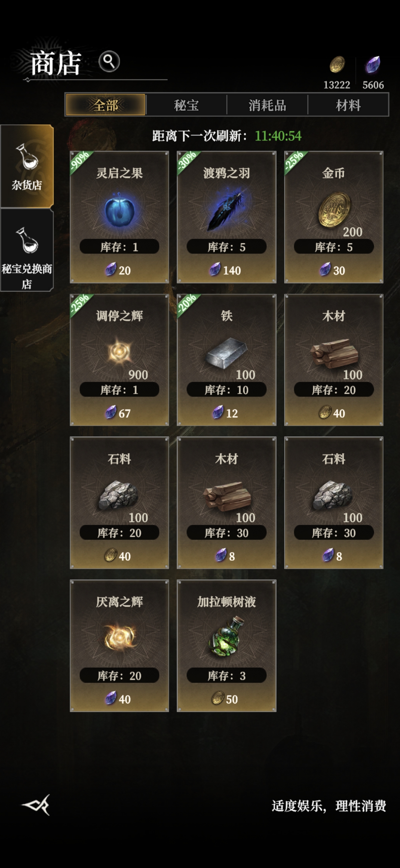Select the 全部 tab
The height and width of the screenshot is (868, 400).
106,105
